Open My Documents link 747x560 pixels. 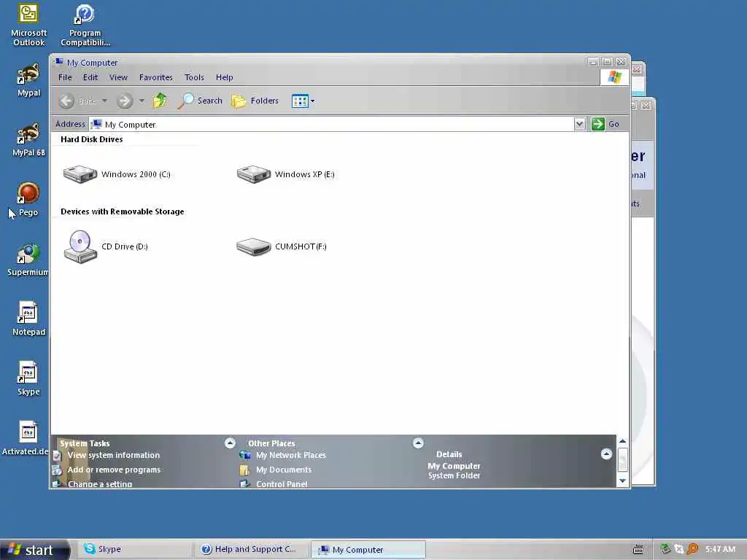click(x=284, y=470)
